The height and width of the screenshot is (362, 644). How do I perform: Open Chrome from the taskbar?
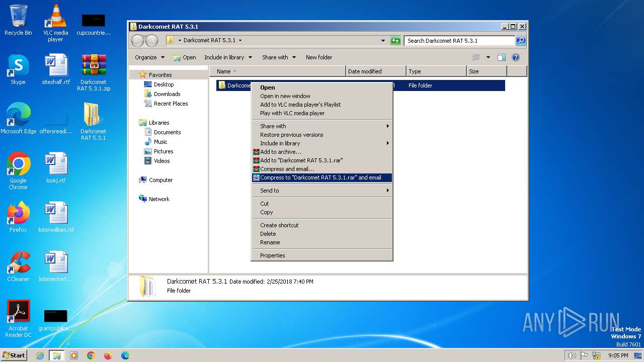91,355
